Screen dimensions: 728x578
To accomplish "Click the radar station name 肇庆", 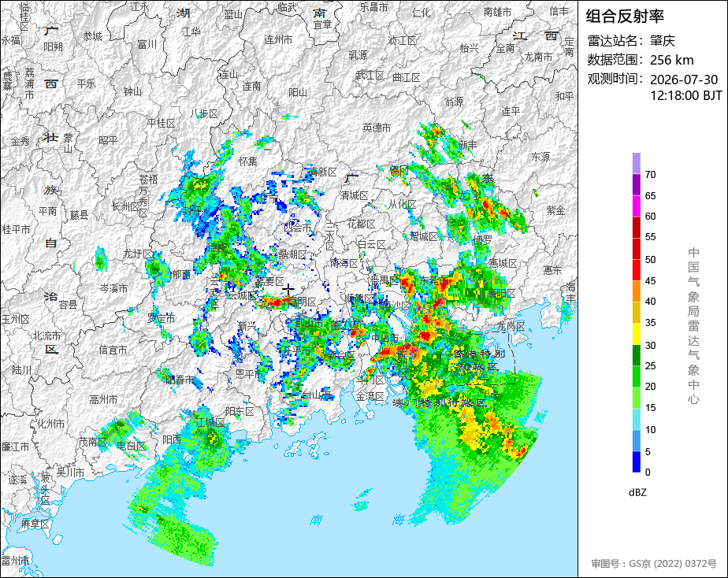I will click(662, 41).
